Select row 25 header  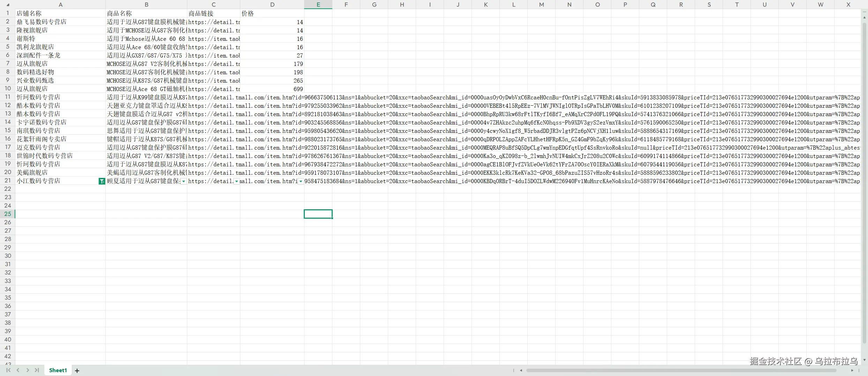7,214
